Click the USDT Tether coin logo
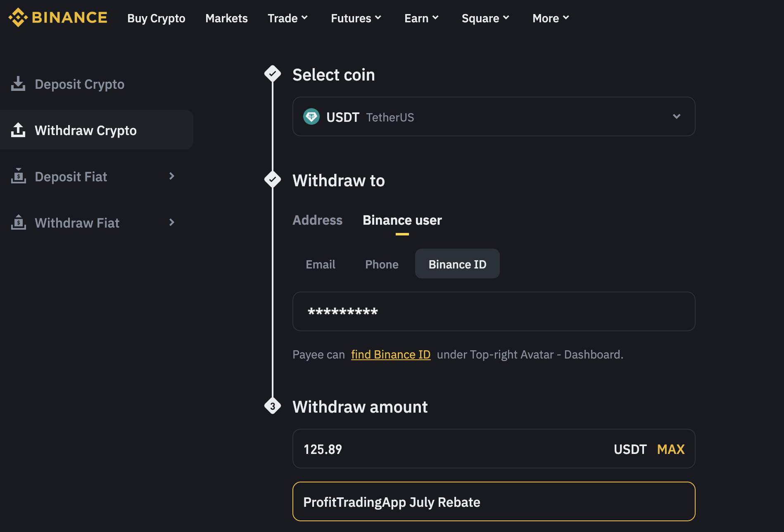This screenshot has width=784, height=532. pos(311,117)
